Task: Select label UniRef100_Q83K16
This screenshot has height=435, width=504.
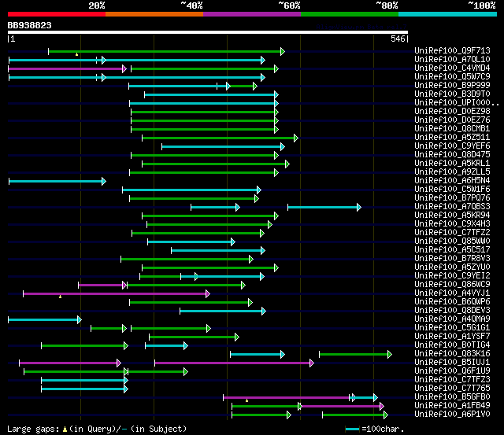Action: (452, 354)
